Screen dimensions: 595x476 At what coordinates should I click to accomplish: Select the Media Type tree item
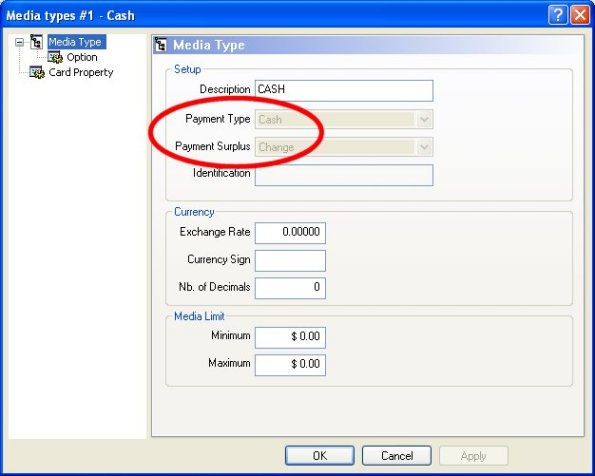coord(76,42)
